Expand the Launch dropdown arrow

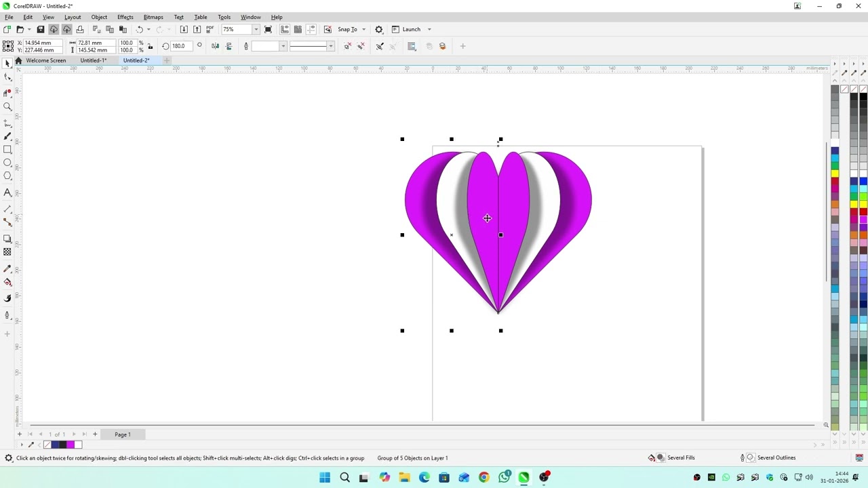pyautogui.click(x=429, y=29)
